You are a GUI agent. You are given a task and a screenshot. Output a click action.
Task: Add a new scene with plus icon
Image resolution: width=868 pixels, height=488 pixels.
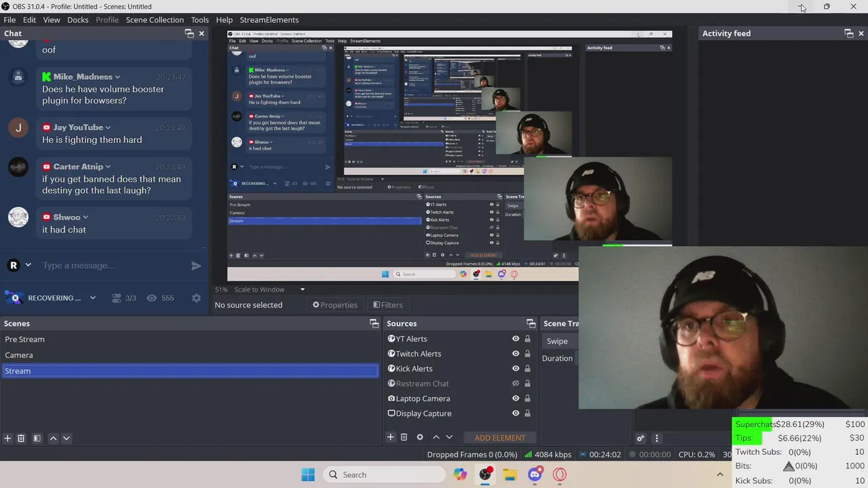[x=7, y=438]
